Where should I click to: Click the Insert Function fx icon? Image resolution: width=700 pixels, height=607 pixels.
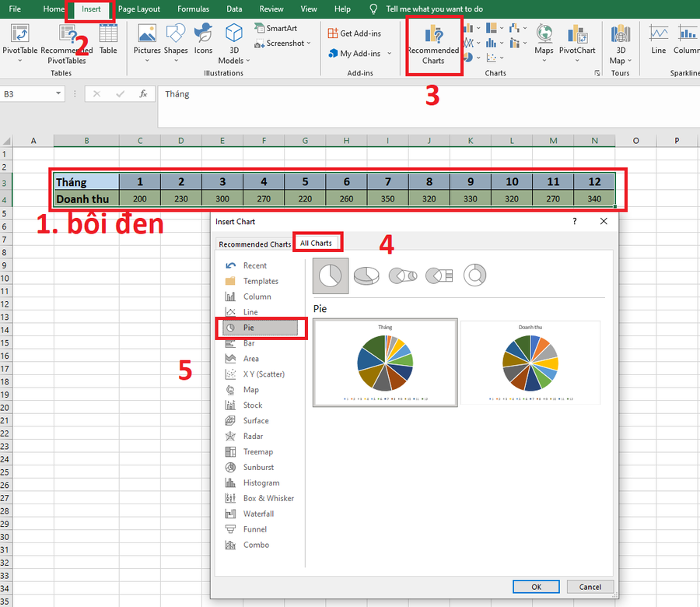click(x=143, y=94)
